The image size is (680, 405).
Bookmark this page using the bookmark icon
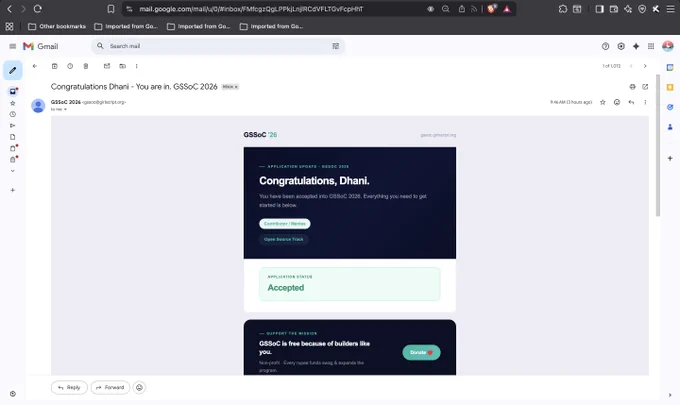(x=111, y=9)
